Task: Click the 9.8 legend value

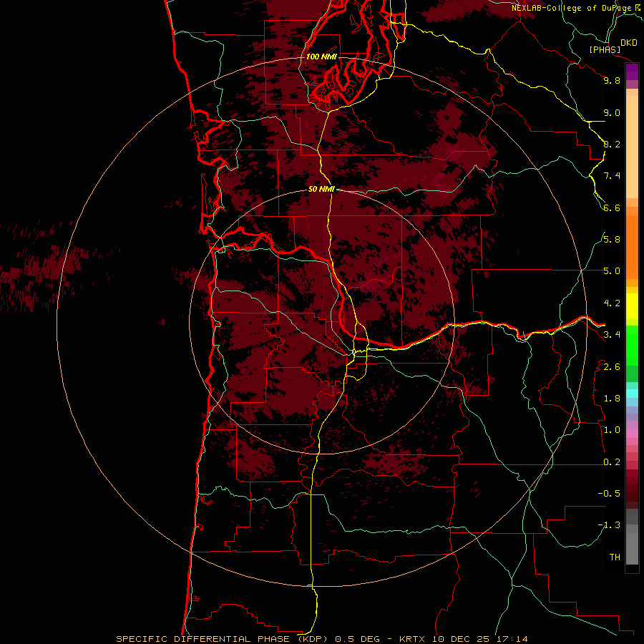Action: point(612,80)
